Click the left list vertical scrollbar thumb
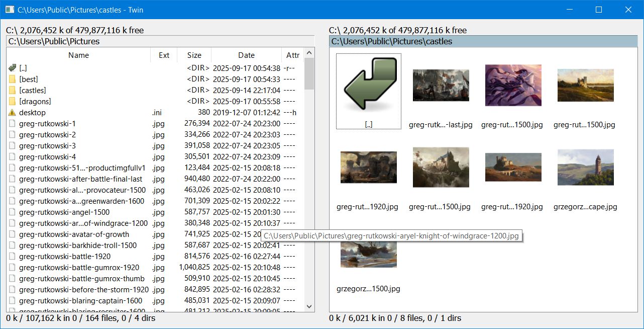The height and width of the screenshot is (329, 644). click(309, 73)
